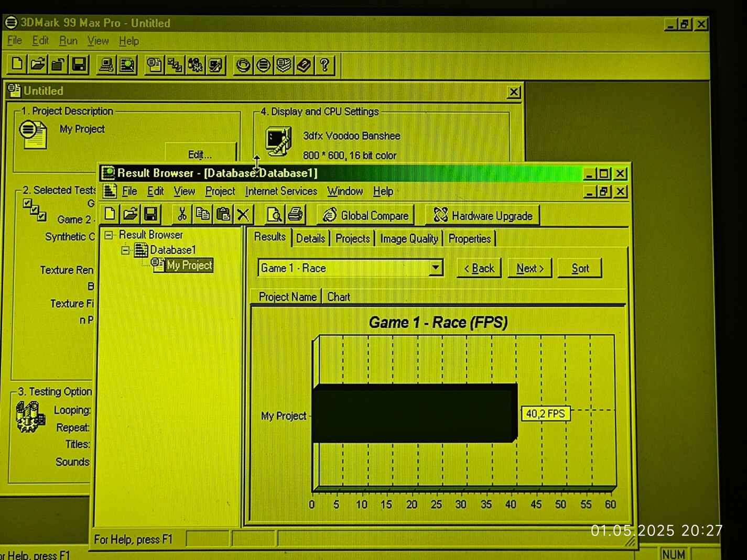Click the Database1 icon in the tree

point(140,250)
